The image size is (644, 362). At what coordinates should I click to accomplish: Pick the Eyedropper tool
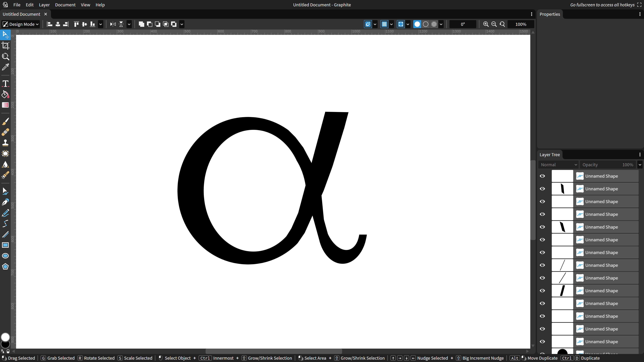tap(5, 67)
